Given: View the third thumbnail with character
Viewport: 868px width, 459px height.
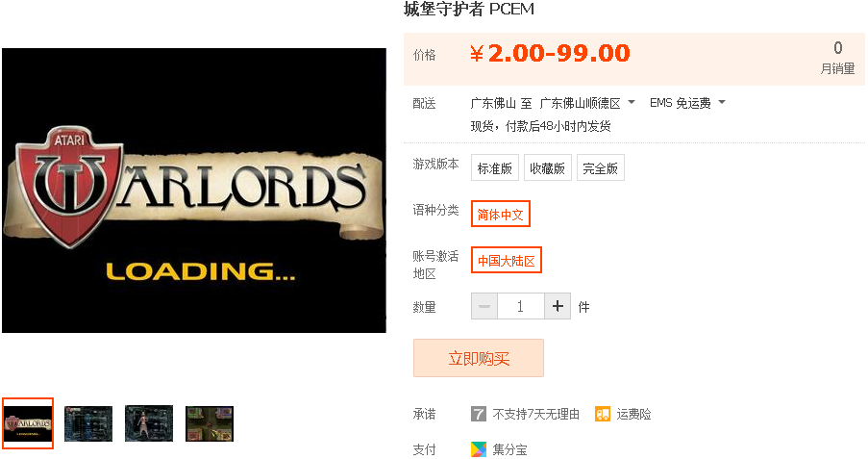Looking at the screenshot, I should (x=149, y=423).
